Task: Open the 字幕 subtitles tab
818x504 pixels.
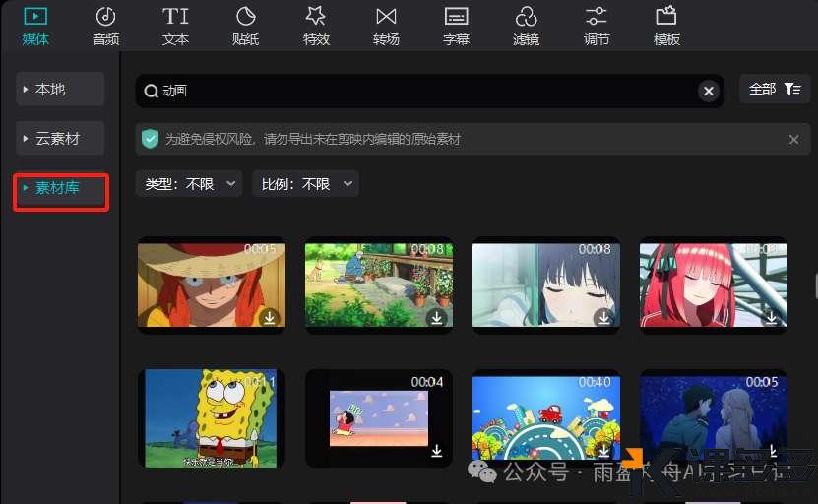Action: click(456, 27)
